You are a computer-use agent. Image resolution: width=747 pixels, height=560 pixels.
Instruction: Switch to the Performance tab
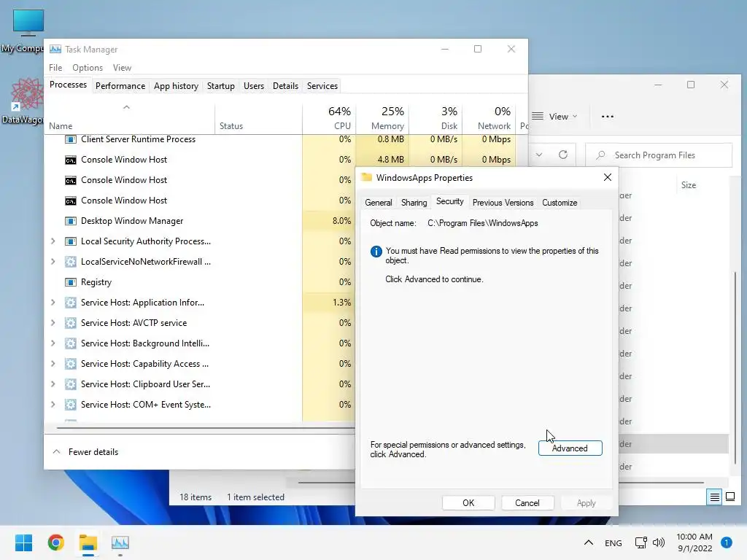[x=120, y=86]
